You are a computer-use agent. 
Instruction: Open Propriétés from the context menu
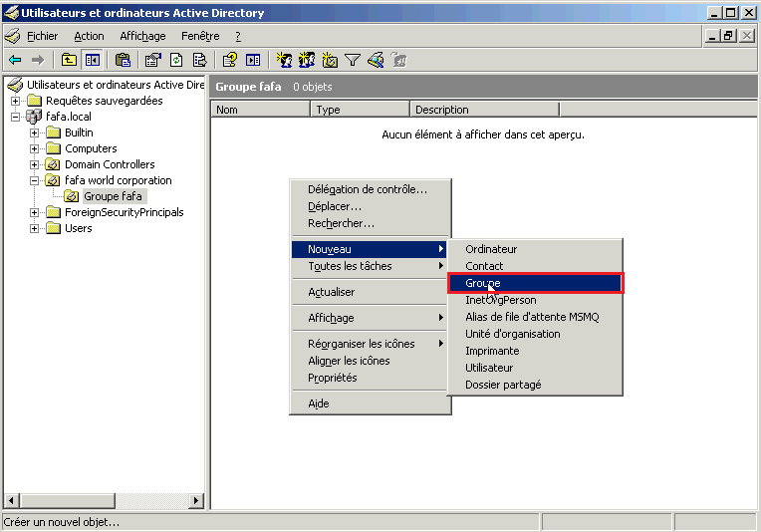(x=370, y=378)
